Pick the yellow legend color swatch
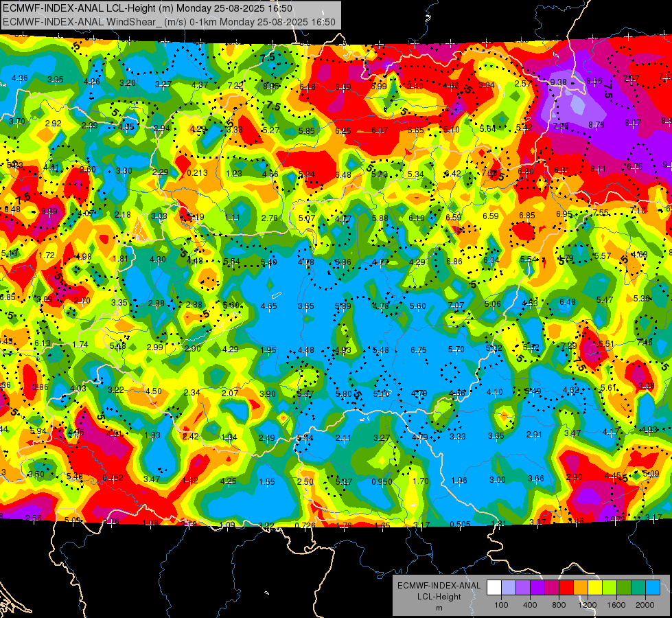Screen dimensions: 672x618 coord(595,588)
